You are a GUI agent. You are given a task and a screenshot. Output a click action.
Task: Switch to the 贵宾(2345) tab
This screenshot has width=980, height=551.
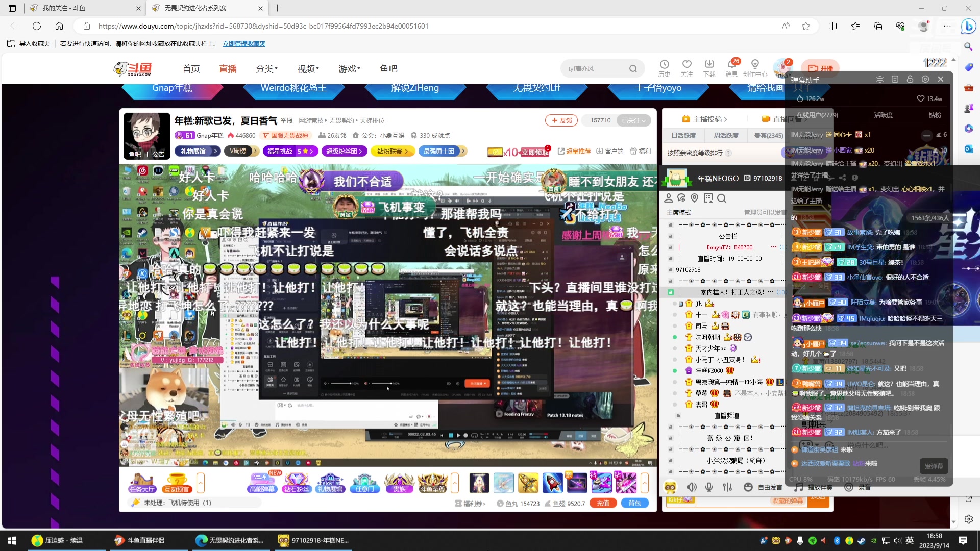click(x=769, y=135)
